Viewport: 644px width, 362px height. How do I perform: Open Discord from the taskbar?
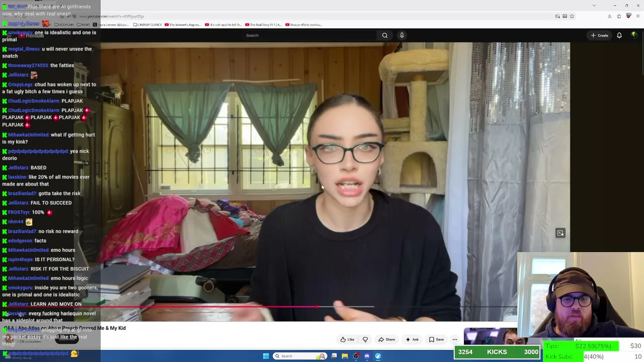click(x=367, y=356)
